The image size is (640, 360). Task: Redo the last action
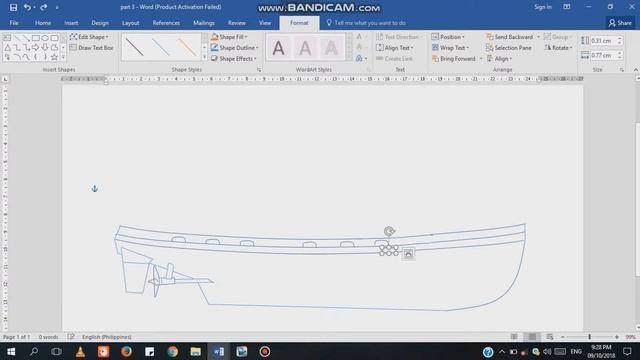point(43,7)
